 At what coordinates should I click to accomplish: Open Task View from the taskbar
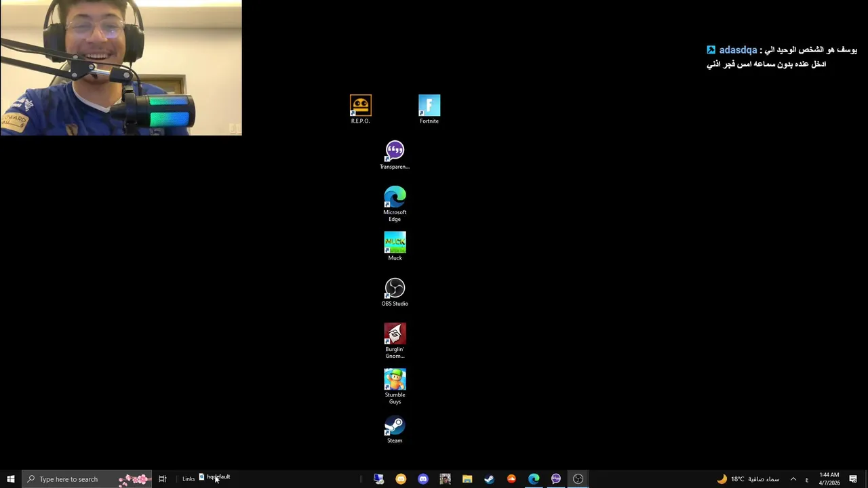[x=163, y=479]
